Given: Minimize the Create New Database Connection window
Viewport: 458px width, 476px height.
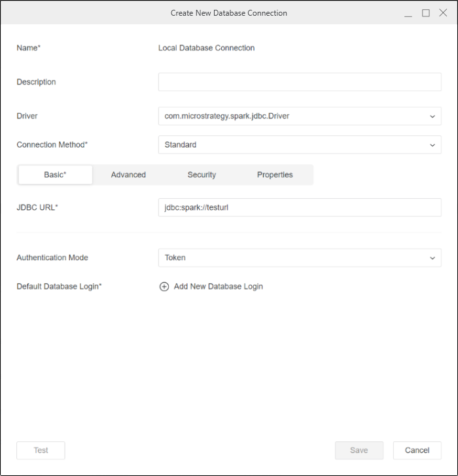Looking at the screenshot, I should pos(408,13).
